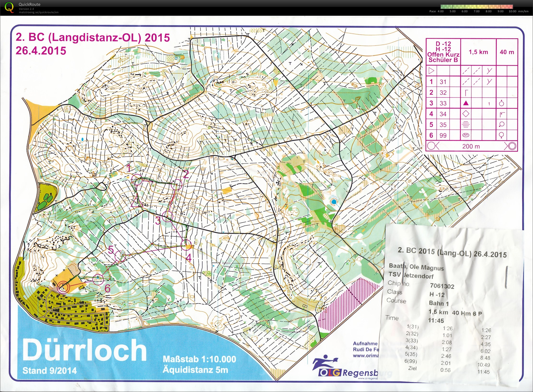Click control circle 3 on the route

(x=167, y=217)
